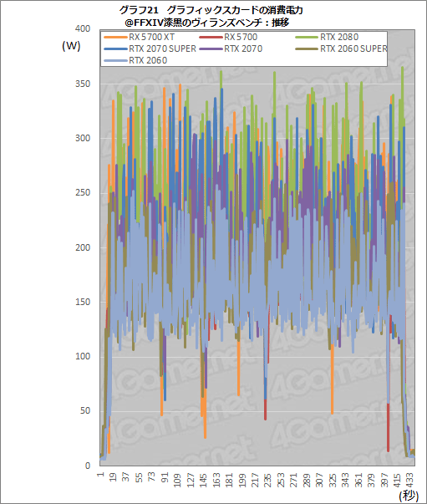
Task: Click the 0 y-axis tick label
Action: click(88, 466)
